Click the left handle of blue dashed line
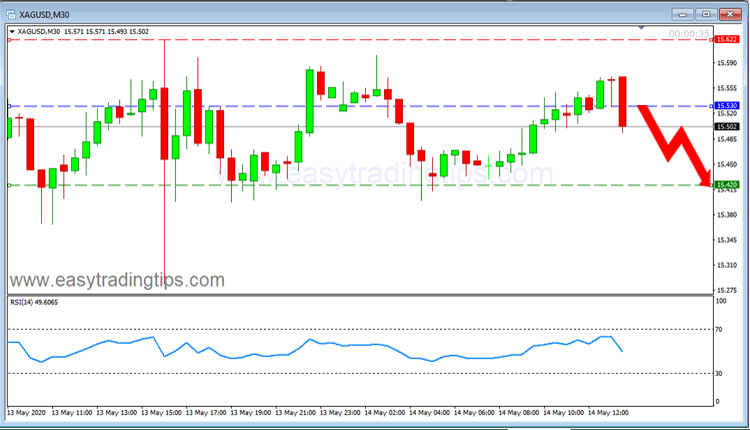This screenshot has height=430, width=750. point(9,106)
